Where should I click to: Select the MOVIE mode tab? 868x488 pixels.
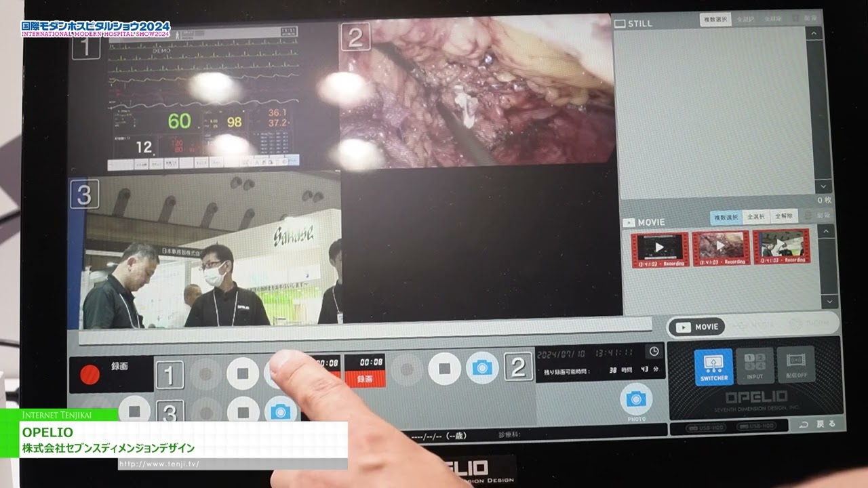point(697,327)
